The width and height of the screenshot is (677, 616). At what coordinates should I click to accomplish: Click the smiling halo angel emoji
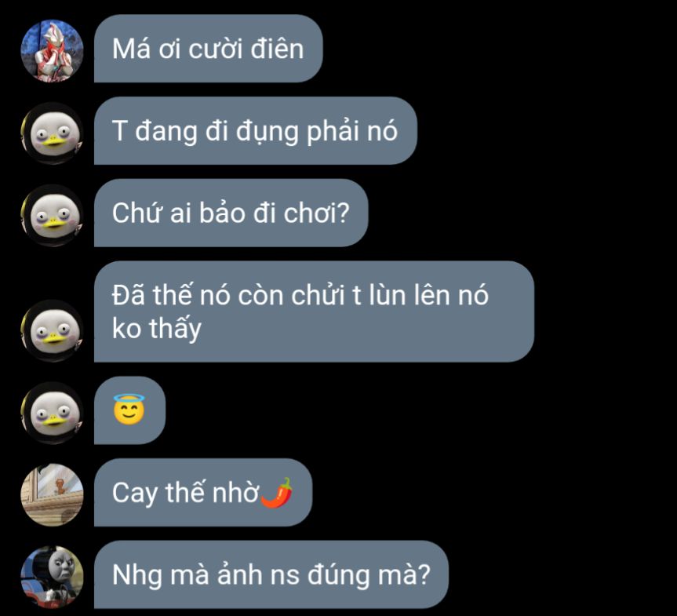pos(129,409)
